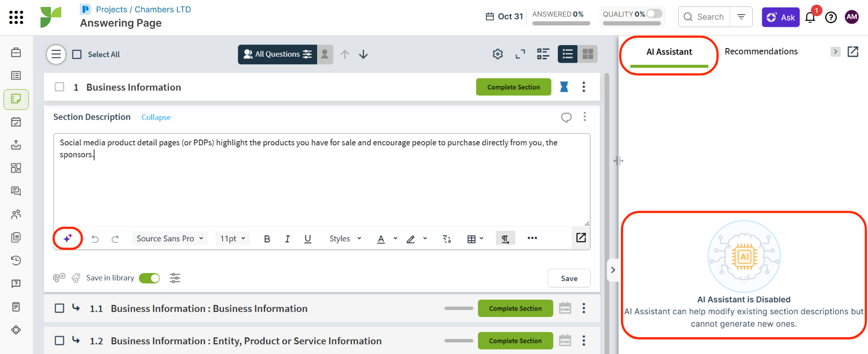868x354 pixels.
Task: Open the team members sidebar icon
Action: tap(16, 214)
